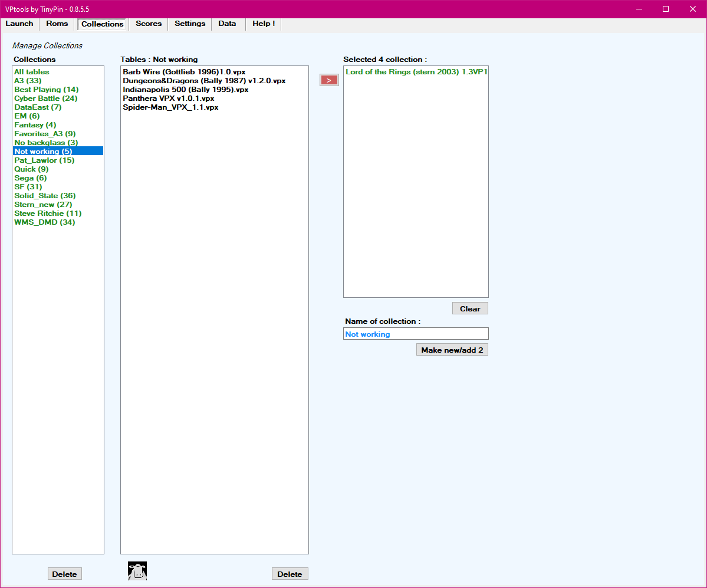Click the sheep mascot icon
The height and width of the screenshot is (588, 707).
point(137,571)
